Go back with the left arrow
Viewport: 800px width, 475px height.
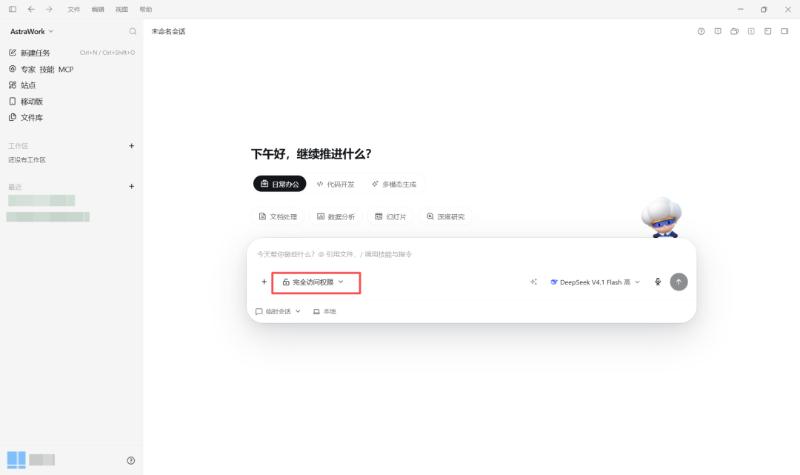31,9
